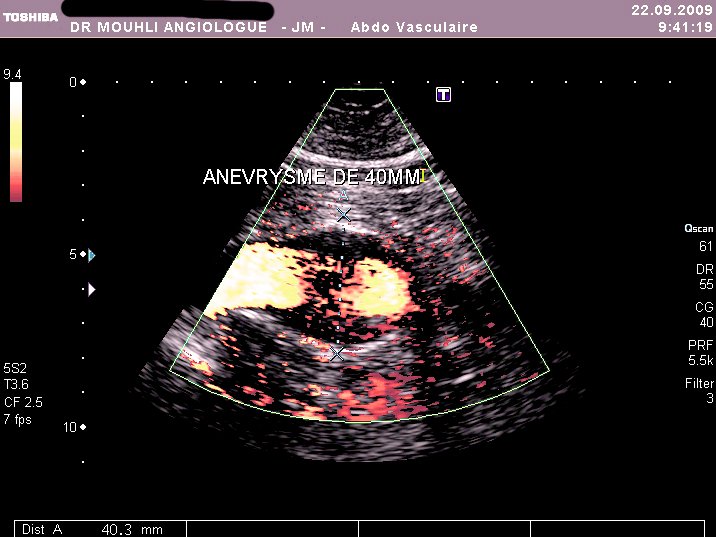Select the upper caliper cross marker A
716x537 pixels.
[x=343, y=214]
